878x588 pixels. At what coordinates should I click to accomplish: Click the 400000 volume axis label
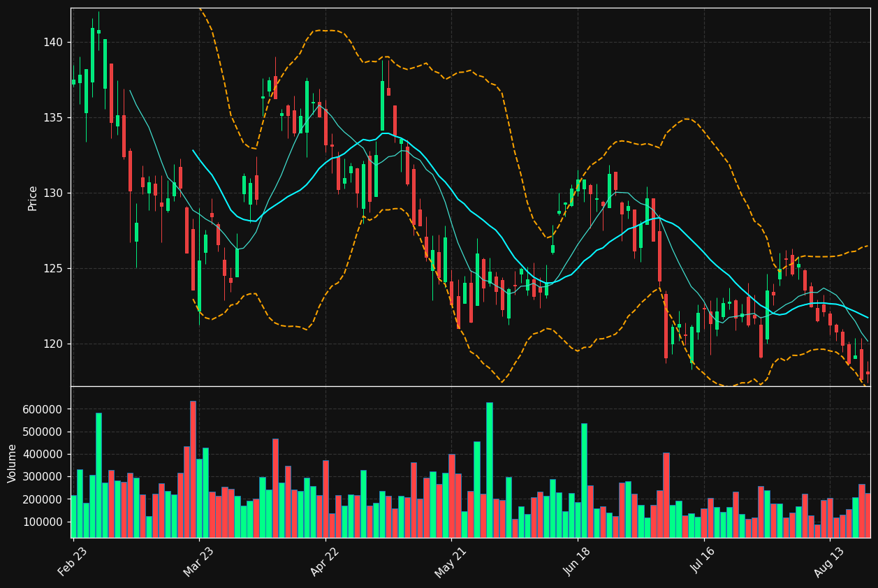click(43, 455)
